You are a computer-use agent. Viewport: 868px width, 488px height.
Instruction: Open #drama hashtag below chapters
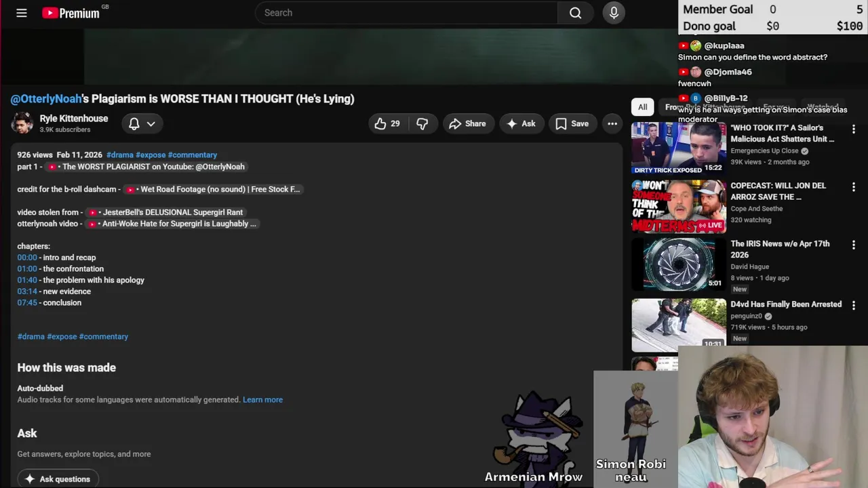(31, 336)
